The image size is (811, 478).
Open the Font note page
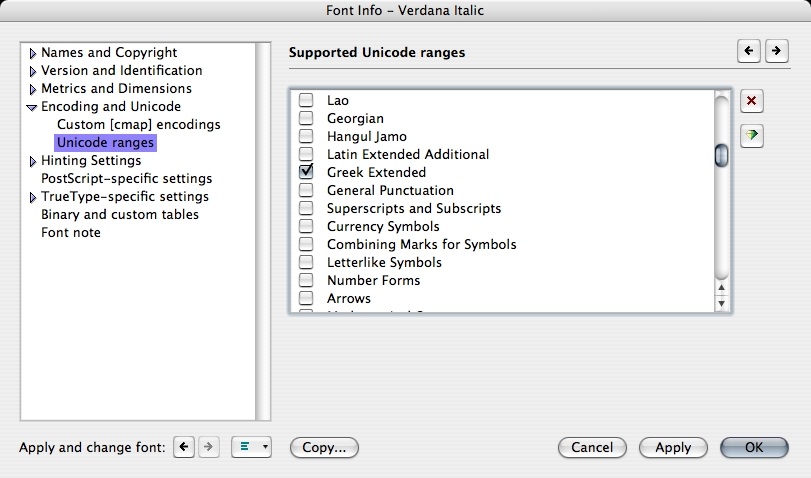point(70,232)
